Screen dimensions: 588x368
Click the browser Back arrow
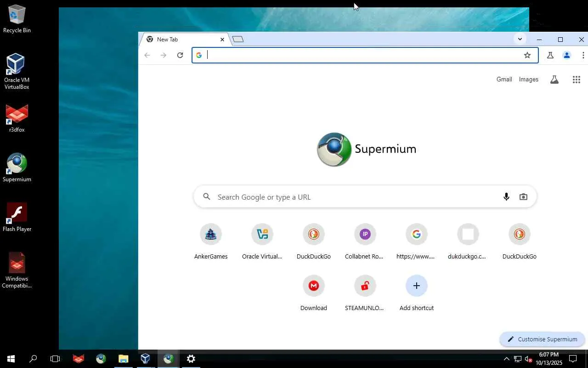click(147, 55)
